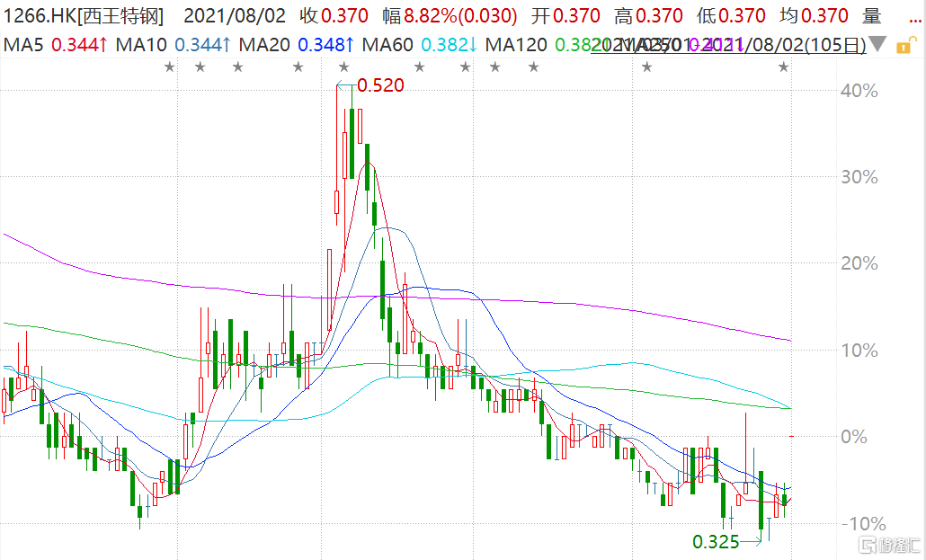Open the red three-dot overflow menu
926x560 pixels.
coord(915,20)
